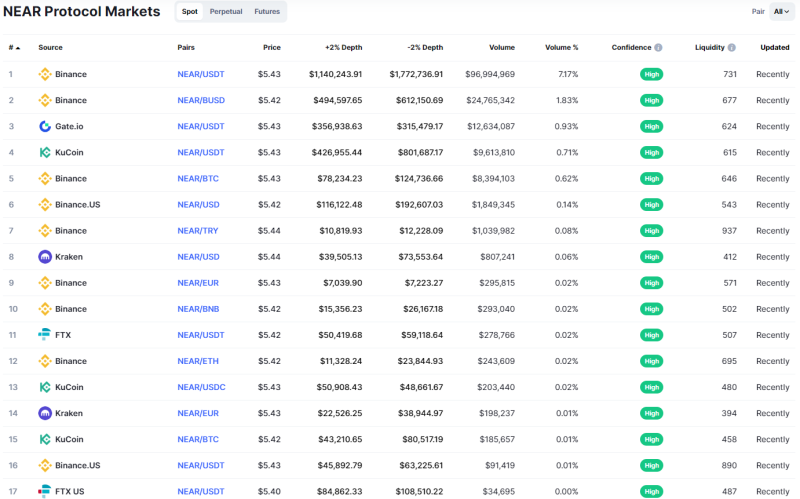This screenshot has width=800, height=499.
Task: Click the Liquidity info icon
Action: coord(732,47)
